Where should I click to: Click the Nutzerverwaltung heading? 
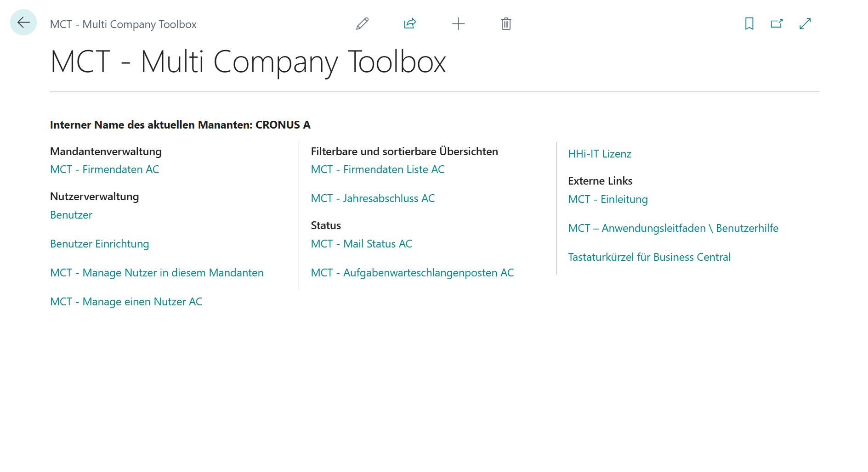pos(95,197)
